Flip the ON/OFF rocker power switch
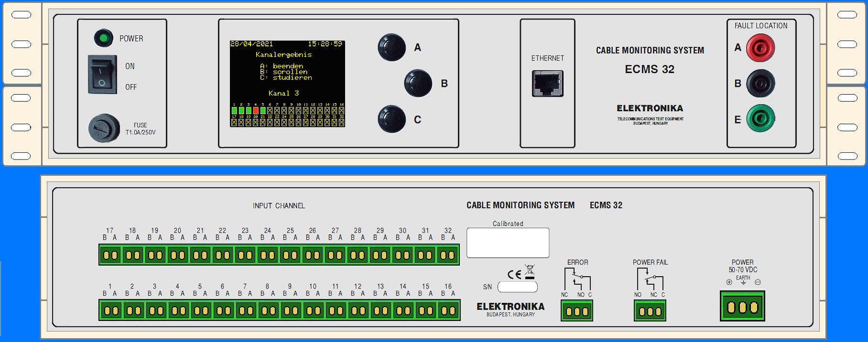 [x=102, y=74]
